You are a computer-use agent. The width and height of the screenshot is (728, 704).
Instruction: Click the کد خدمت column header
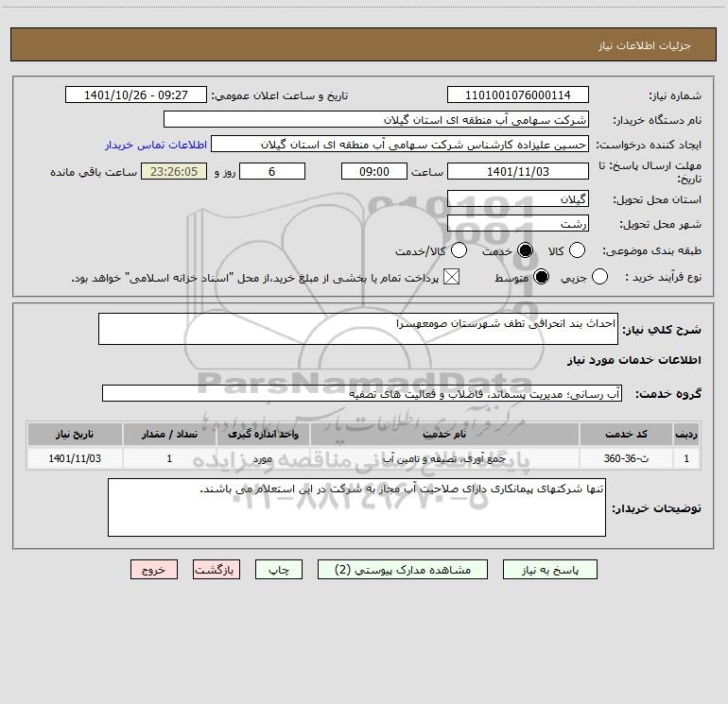(x=626, y=434)
